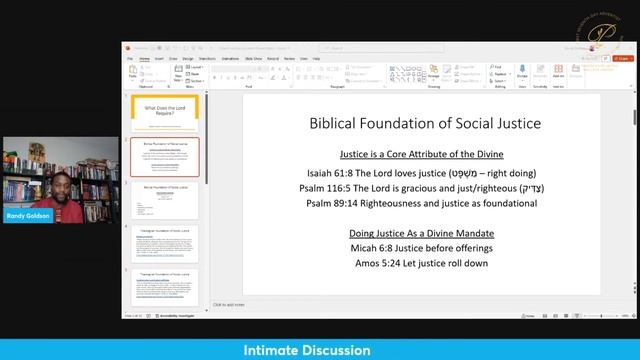Viewport: 640px width, 360px height.
Task: Click the Dictate microphone icon
Action: coord(522,69)
